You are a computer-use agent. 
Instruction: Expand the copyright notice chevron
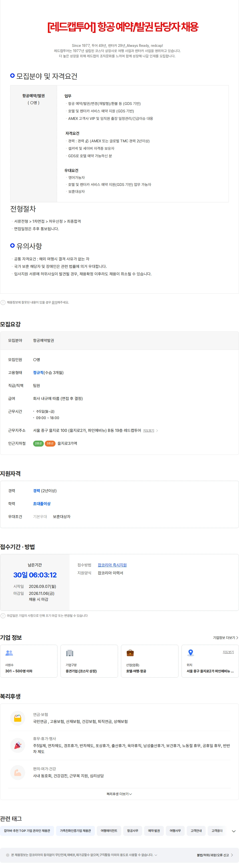point(156,855)
